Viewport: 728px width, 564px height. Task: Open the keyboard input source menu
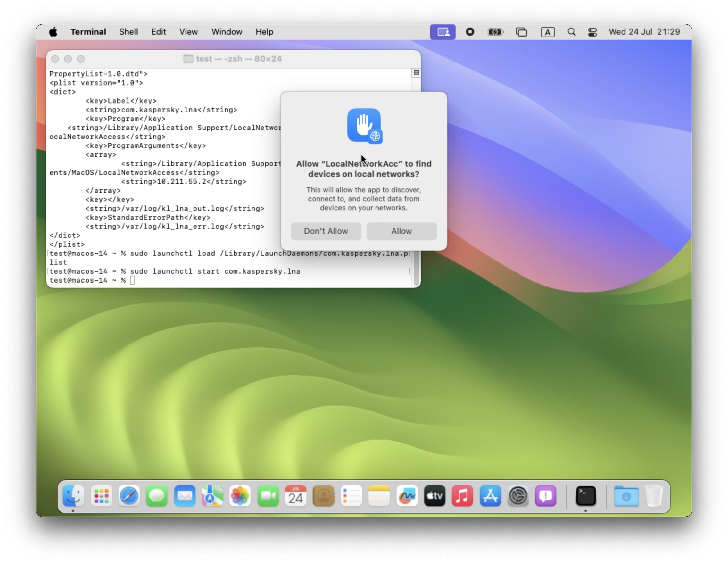point(547,32)
